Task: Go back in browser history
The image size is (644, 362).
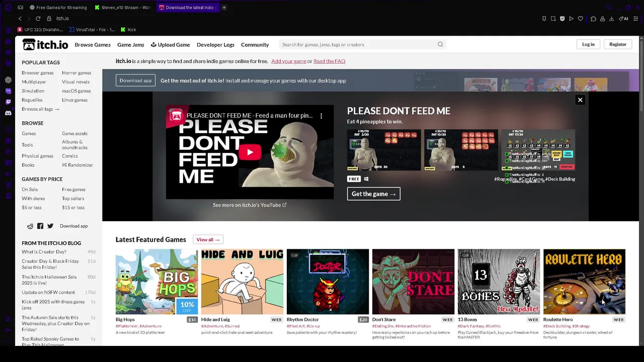Action: (x=20, y=19)
